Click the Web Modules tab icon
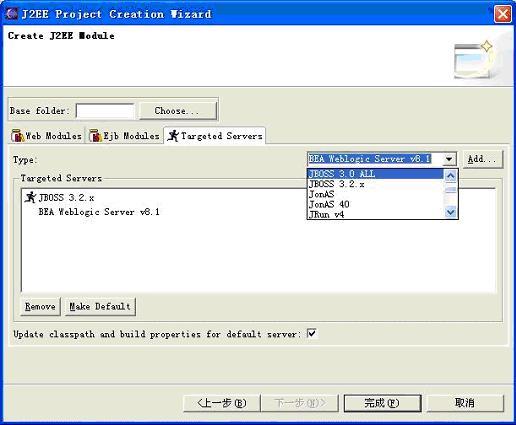 pos(17,136)
